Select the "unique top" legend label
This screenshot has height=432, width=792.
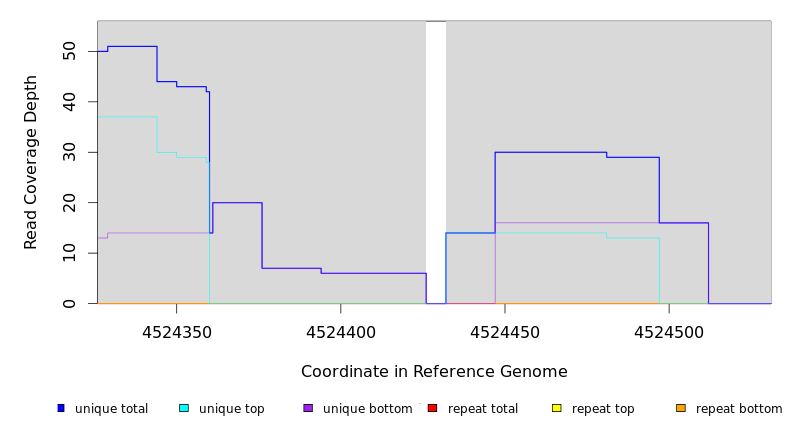[231, 409]
